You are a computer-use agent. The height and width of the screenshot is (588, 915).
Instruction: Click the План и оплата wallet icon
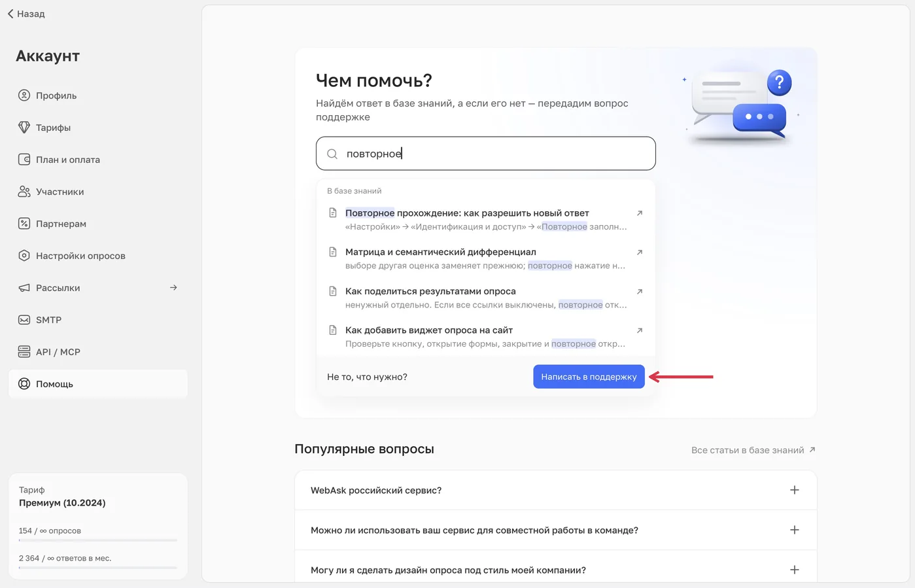(24, 160)
